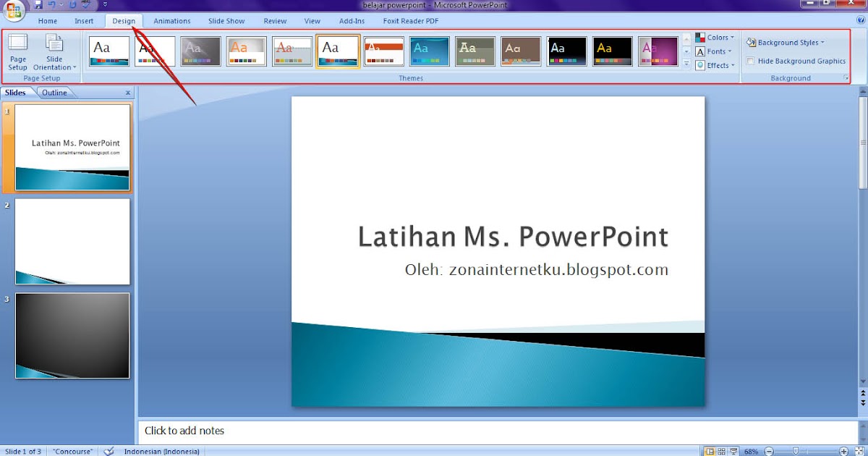Open the Page Setup dialog icon
868x456 pixels.
18,52
